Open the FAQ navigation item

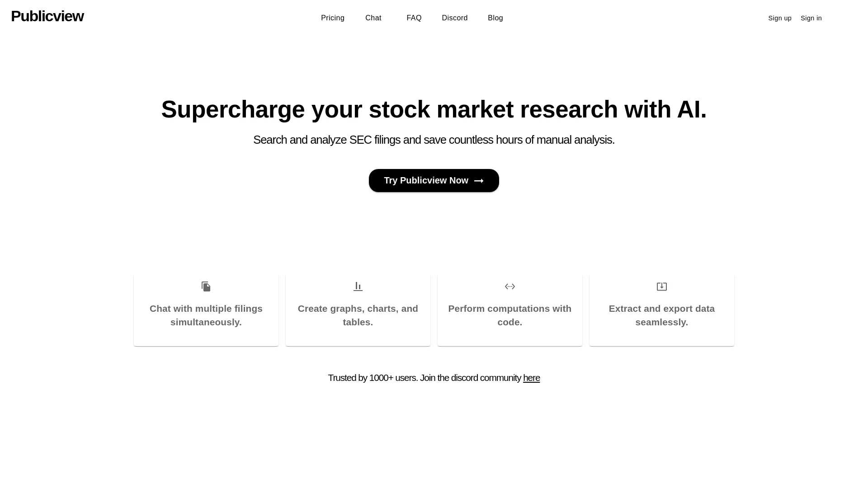coord(414,18)
